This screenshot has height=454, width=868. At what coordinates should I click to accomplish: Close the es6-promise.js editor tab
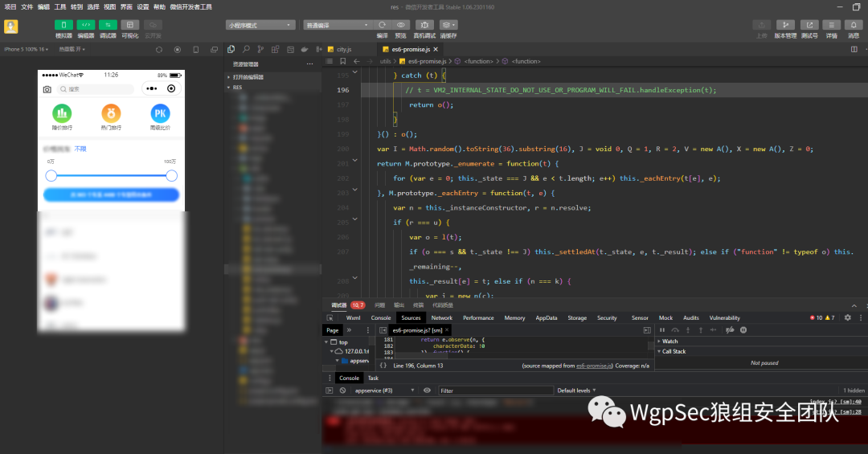[436, 49]
